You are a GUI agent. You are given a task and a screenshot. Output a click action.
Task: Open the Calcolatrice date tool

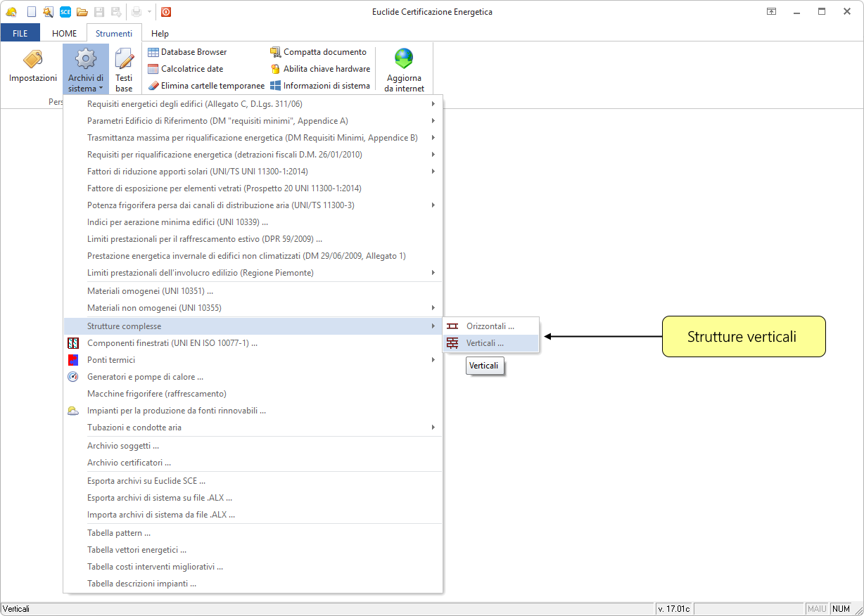(x=186, y=69)
